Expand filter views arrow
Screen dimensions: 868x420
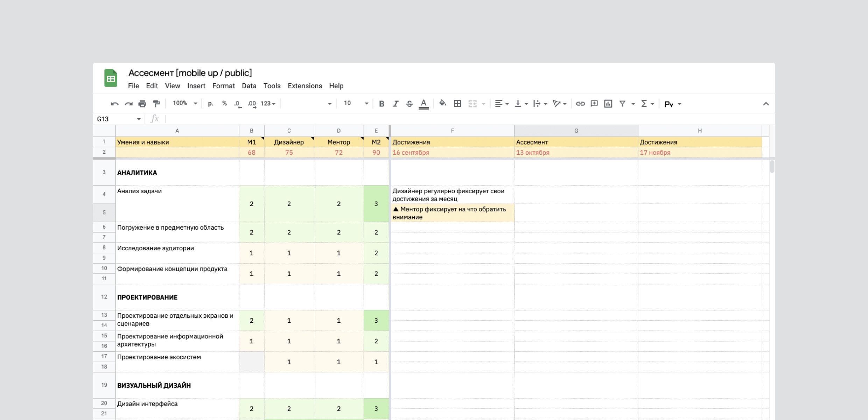point(633,104)
